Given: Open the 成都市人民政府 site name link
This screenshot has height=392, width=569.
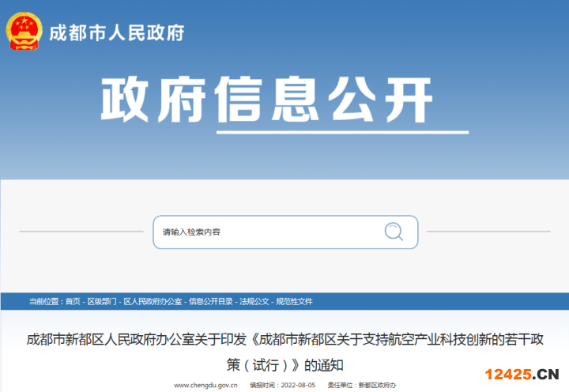Looking at the screenshot, I should pos(116,33).
